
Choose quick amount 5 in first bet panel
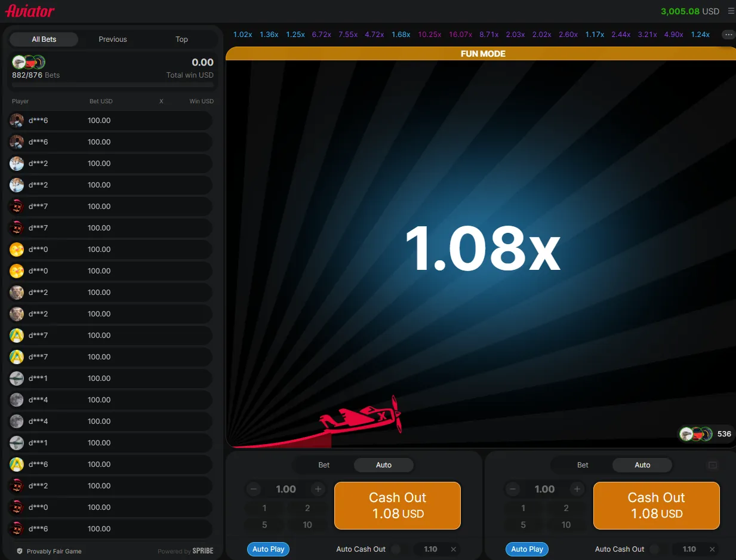pos(264,525)
